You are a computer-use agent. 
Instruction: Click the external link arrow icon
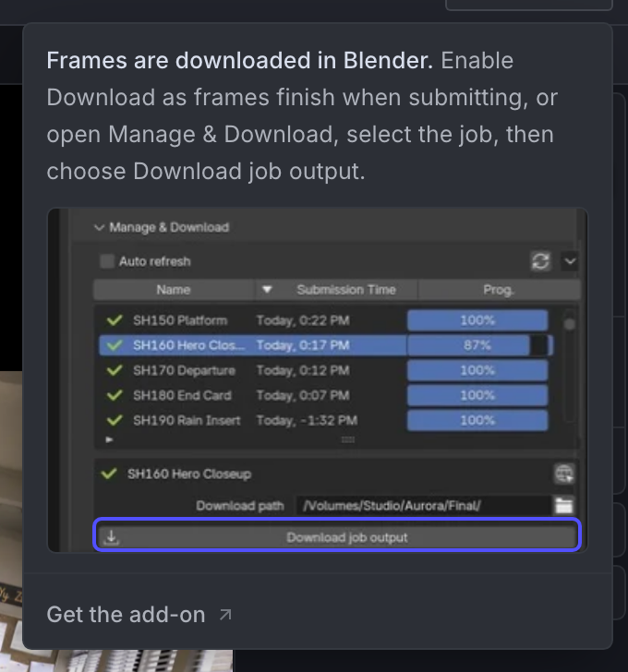click(x=225, y=615)
